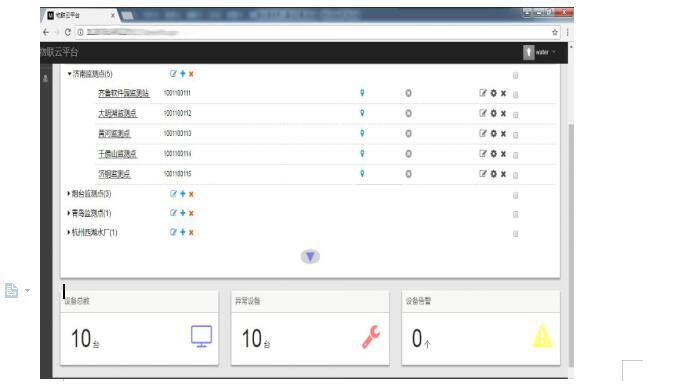Tick the checkbox in row 1001100111
Viewport: 687px width, 392px height.
516,94
